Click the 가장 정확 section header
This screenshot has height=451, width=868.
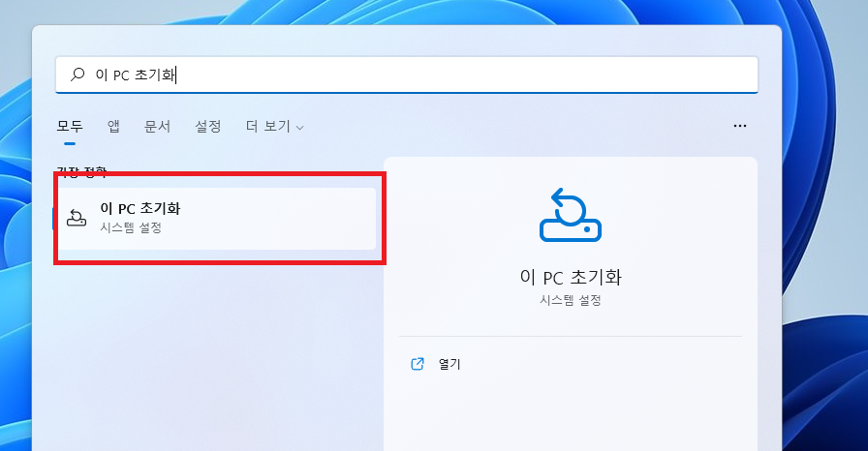(82, 173)
